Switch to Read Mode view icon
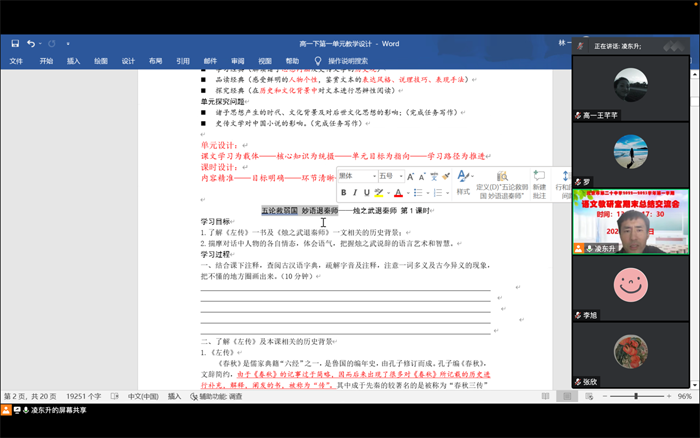700x438 pixels. click(x=546, y=396)
